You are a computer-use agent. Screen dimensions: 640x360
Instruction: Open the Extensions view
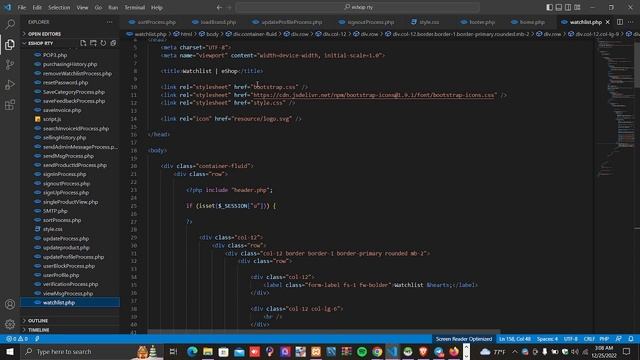tap(10, 105)
